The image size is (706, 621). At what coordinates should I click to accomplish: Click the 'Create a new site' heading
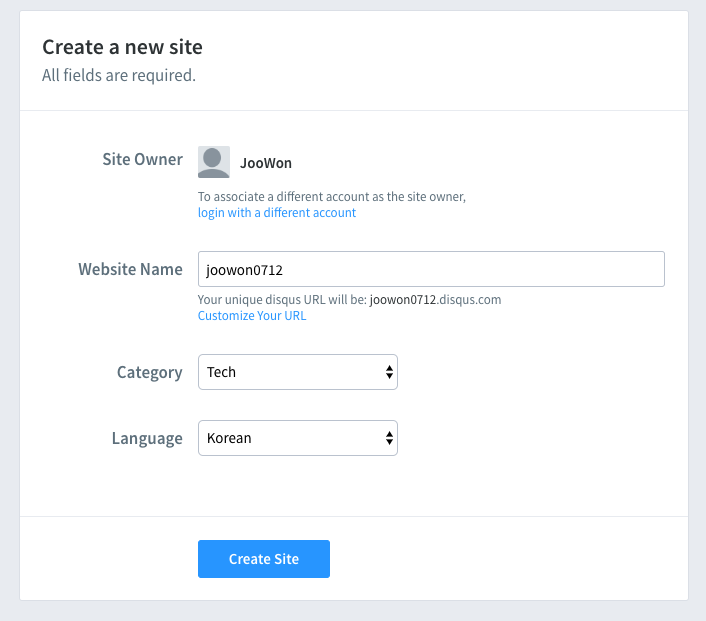point(122,47)
